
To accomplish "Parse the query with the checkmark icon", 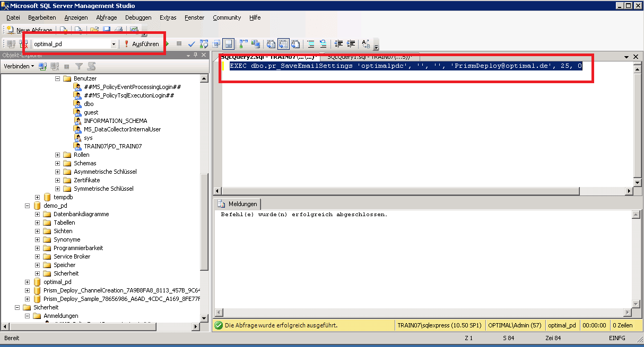I will click(191, 44).
